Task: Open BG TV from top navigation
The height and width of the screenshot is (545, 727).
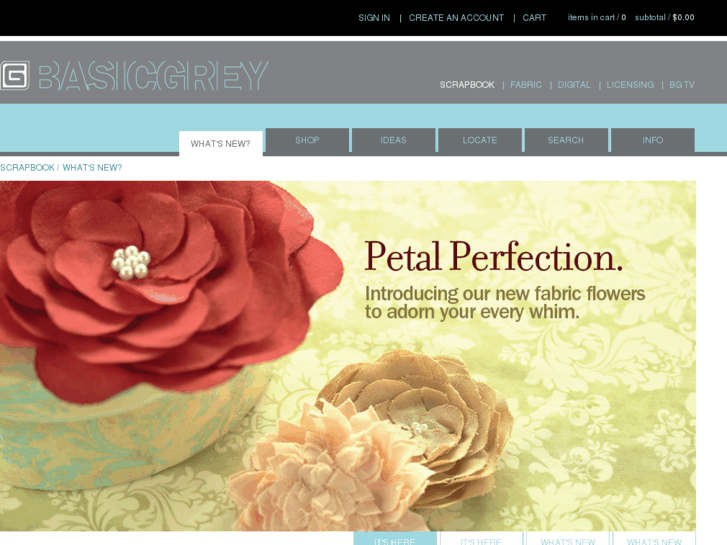Action: [682, 85]
